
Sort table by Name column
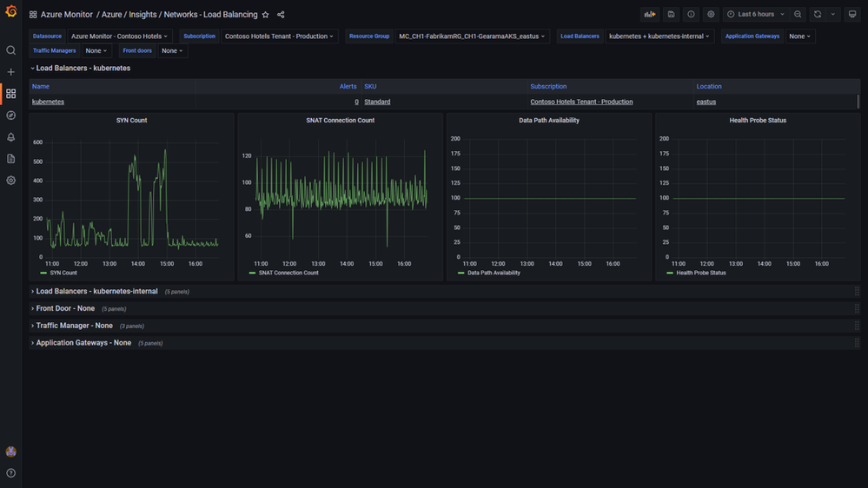coord(41,86)
